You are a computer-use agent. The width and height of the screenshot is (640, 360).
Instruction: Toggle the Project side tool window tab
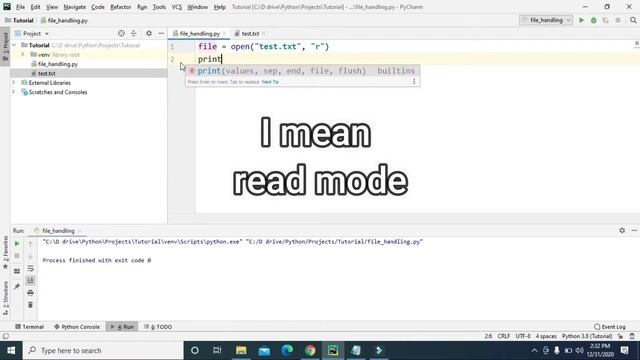click(5, 47)
